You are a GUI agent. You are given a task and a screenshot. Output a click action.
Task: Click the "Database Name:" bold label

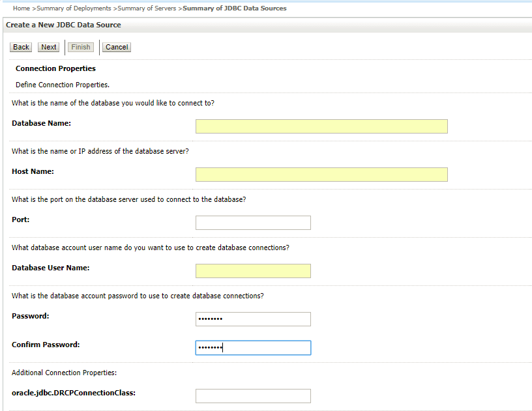pyautogui.click(x=41, y=123)
